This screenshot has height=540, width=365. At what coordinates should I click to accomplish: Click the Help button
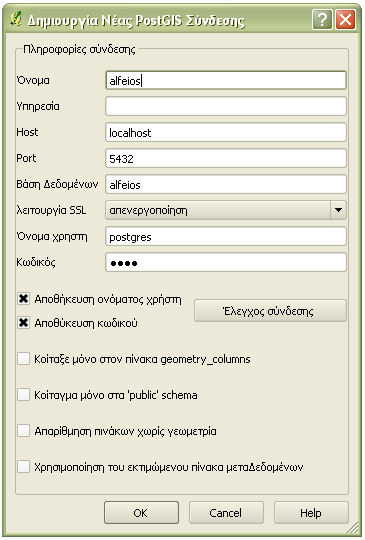311,513
